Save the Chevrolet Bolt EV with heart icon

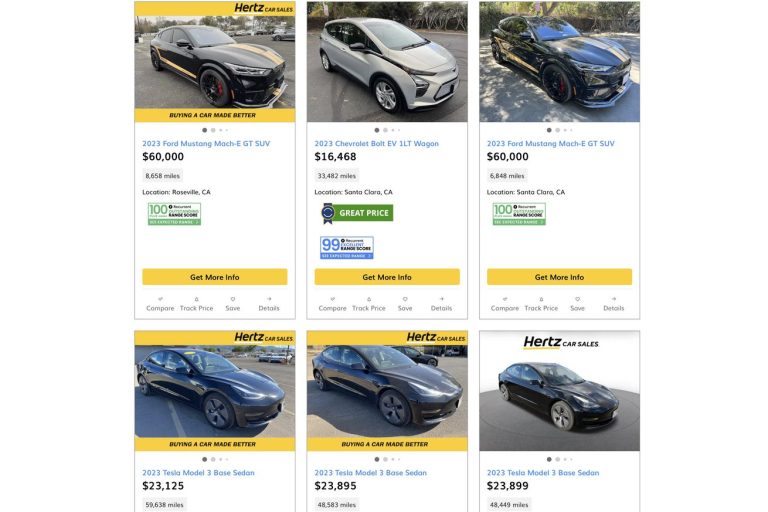[x=405, y=298]
